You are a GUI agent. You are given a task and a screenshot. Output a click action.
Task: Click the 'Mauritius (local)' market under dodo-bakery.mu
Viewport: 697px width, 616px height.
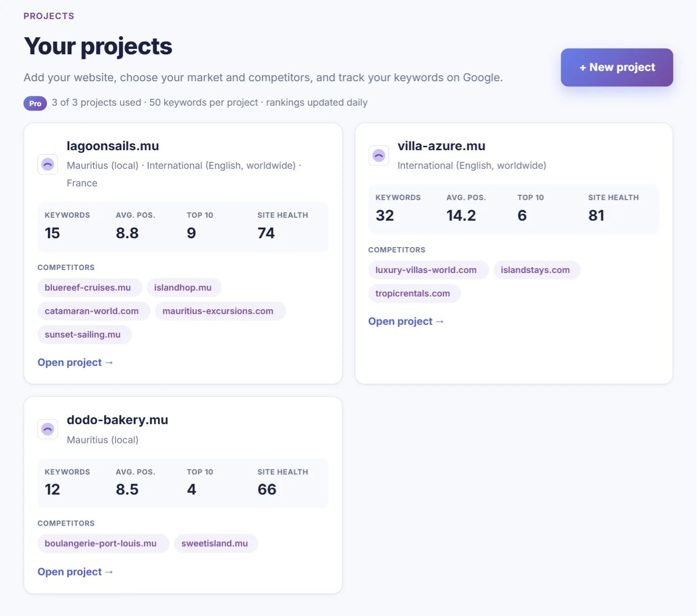[x=103, y=440]
